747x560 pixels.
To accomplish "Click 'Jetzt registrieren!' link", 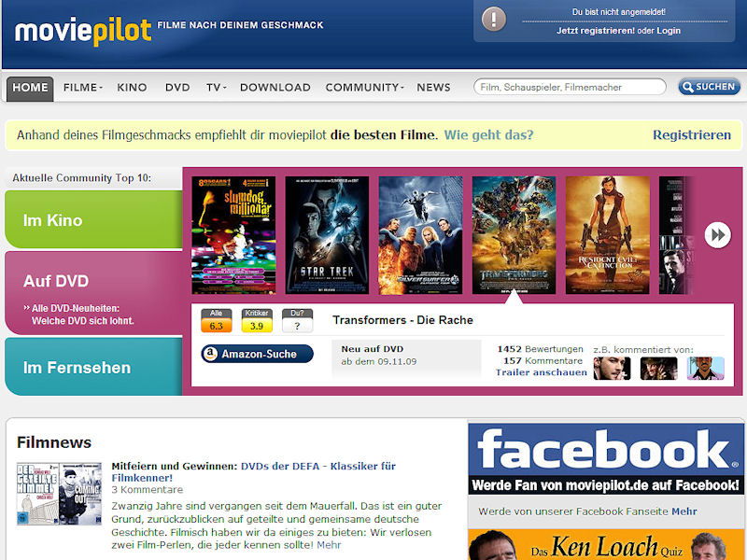I will (596, 31).
